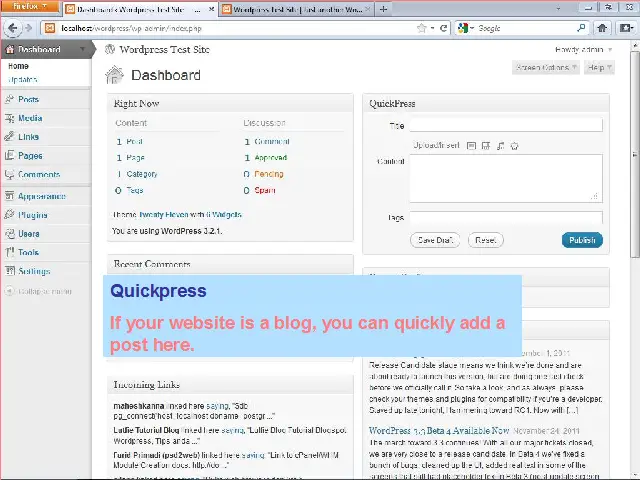Go to Settings section
Viewport: 640px width, 480px height.
(34, 271)
